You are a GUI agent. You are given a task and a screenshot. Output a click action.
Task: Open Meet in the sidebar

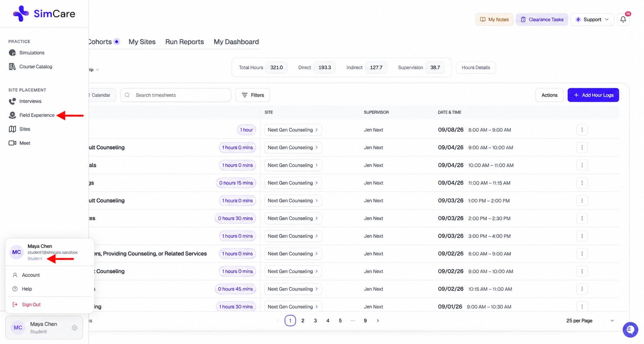pyautogui.click(x=20, y=143)
